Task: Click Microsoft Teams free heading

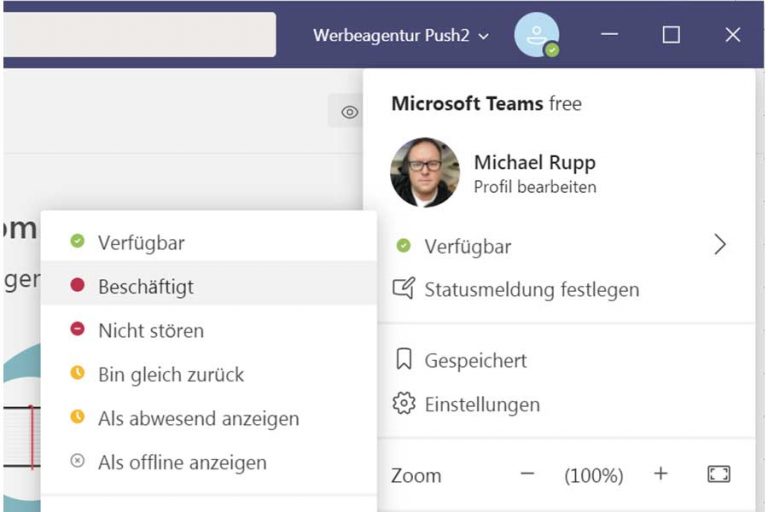Action: [486, 104]
